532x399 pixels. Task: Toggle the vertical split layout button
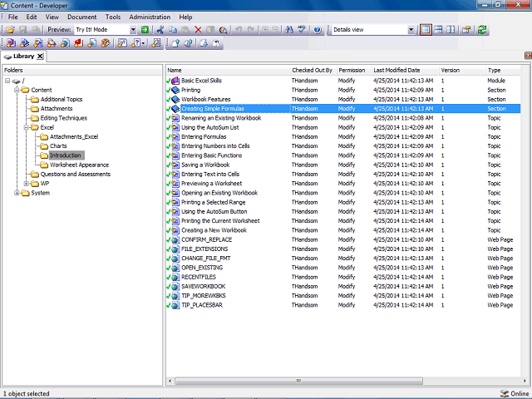click(x=451, y=30)
